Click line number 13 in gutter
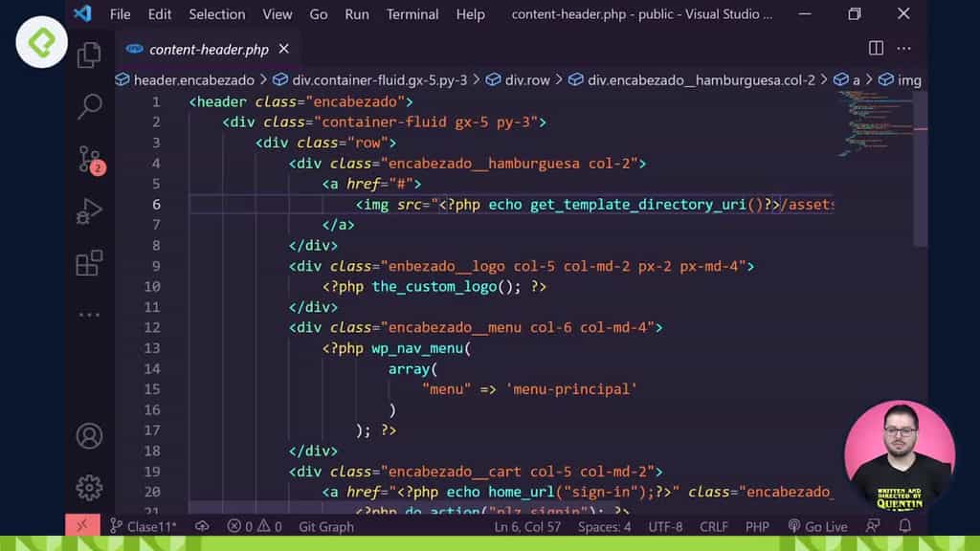Image resolution: width=980 pixels, height=551 pixels. 152,348
